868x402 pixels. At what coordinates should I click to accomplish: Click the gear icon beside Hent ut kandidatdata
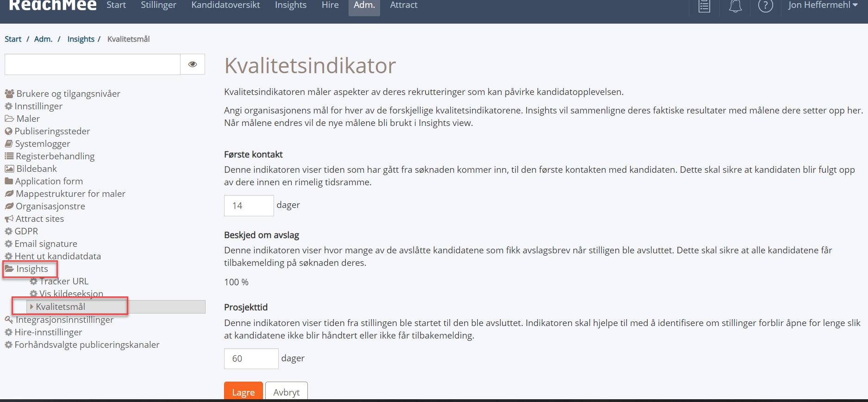pos(8,256)
